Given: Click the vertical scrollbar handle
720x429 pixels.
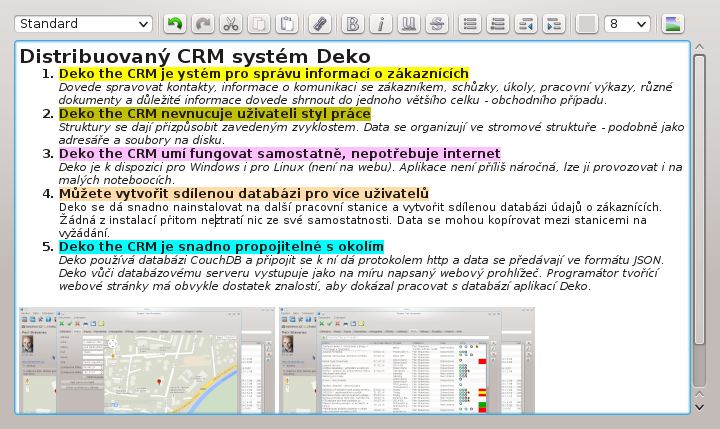Looking at the screenshot, I should pos(699,198).
